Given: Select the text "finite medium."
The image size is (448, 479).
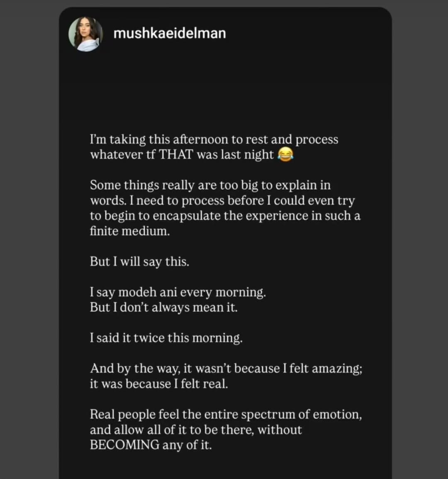Looking at the screenshot, I should click(x=129, y=231).
